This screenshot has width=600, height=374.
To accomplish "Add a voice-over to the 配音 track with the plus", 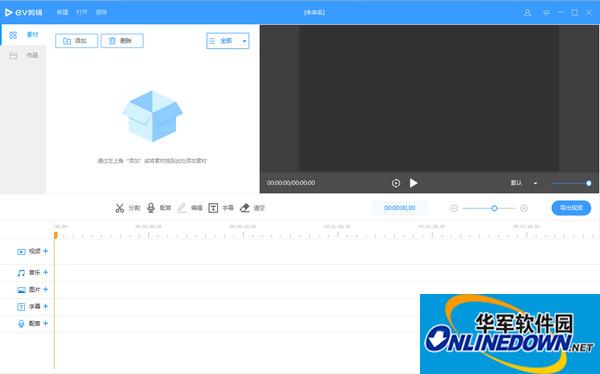I will 46,323.
